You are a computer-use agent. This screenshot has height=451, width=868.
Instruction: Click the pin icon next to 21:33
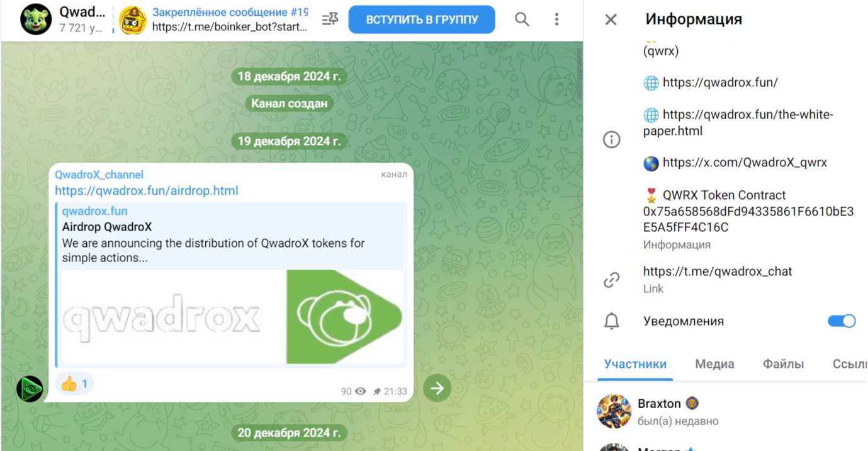coord(377,391)
